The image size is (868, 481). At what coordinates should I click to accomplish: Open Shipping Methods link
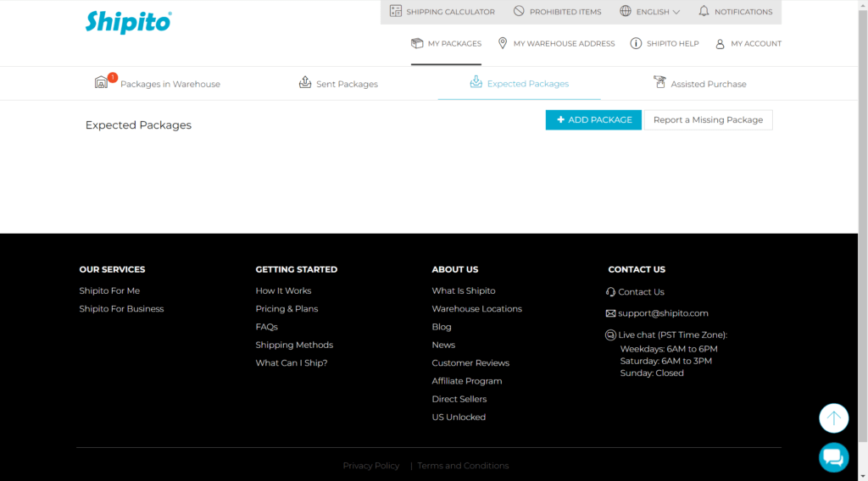(x=294, y=345)
